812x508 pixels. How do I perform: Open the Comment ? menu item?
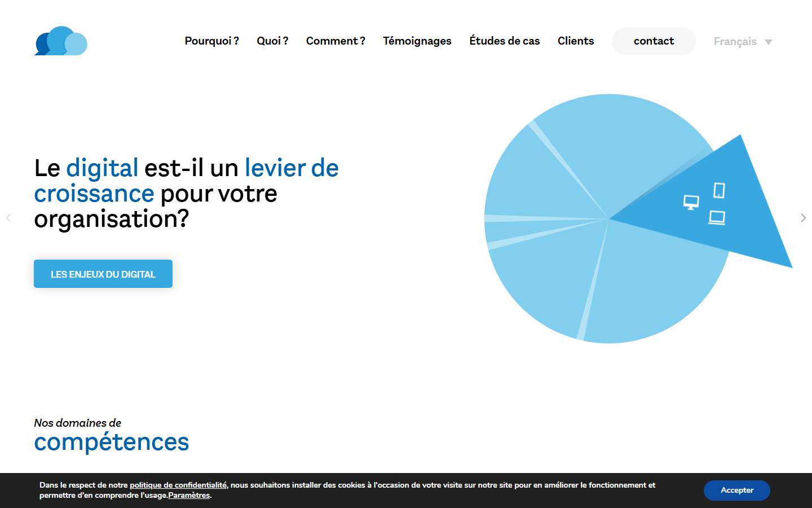336,41
